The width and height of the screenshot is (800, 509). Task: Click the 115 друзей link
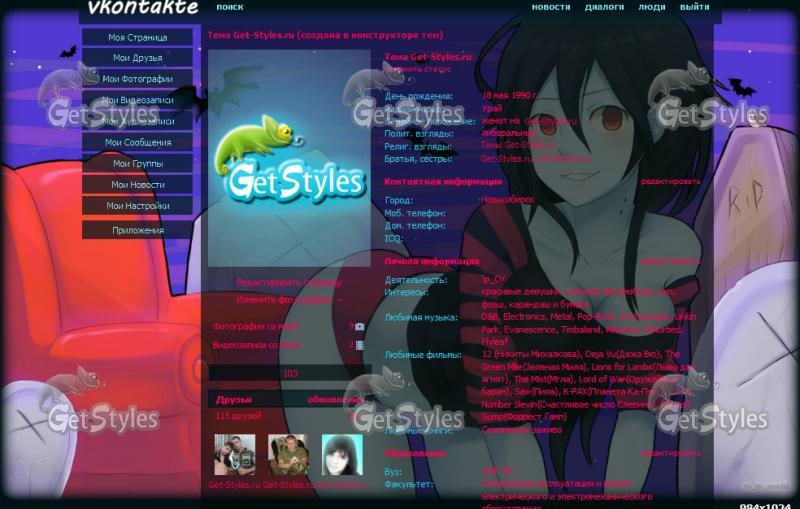(x=238, y=416)
